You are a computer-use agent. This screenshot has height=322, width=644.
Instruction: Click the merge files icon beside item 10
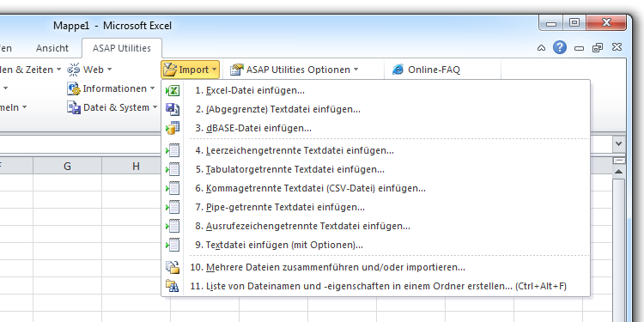coord(173,267)
